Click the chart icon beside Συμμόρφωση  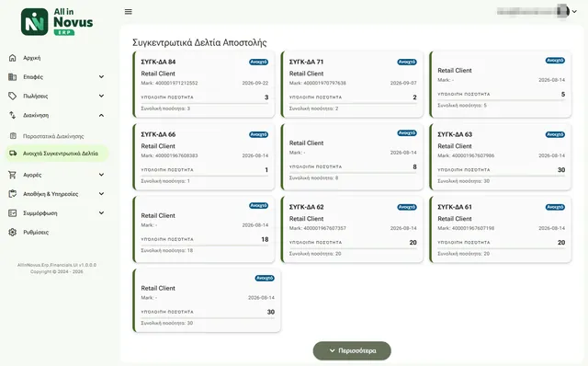(12, 212)
